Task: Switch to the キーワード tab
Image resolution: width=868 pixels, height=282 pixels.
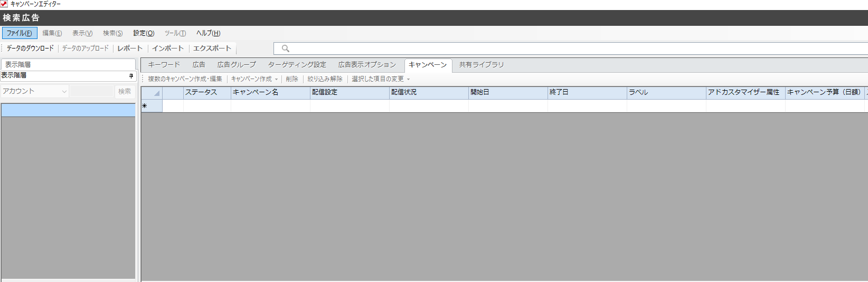Action: (164, 65)
